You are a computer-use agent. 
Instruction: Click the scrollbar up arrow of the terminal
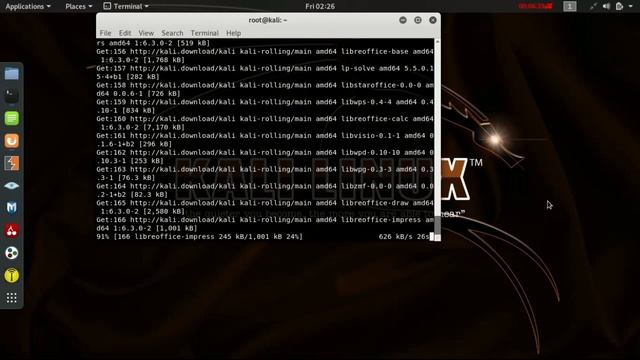(x=437, y=41)
